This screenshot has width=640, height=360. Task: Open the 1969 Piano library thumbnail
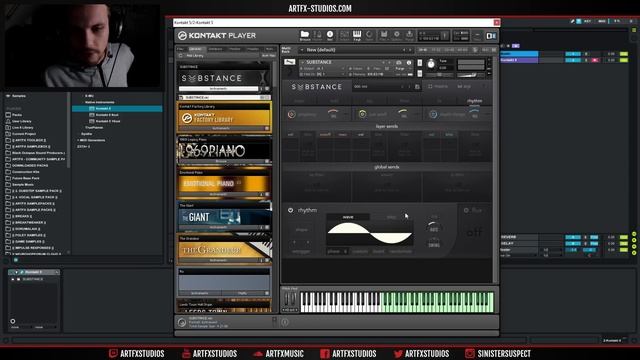tap(224, 151)
